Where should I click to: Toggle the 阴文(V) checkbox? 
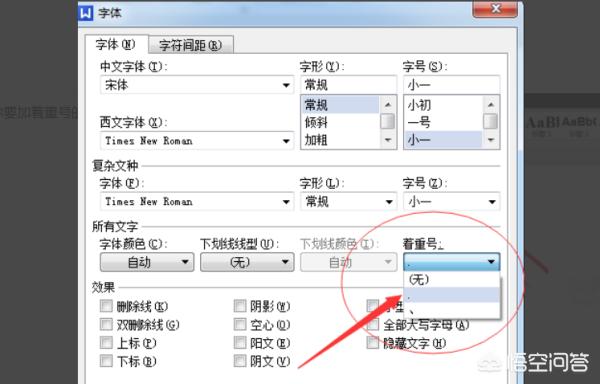pyautogui.click(x=240, y=361)
